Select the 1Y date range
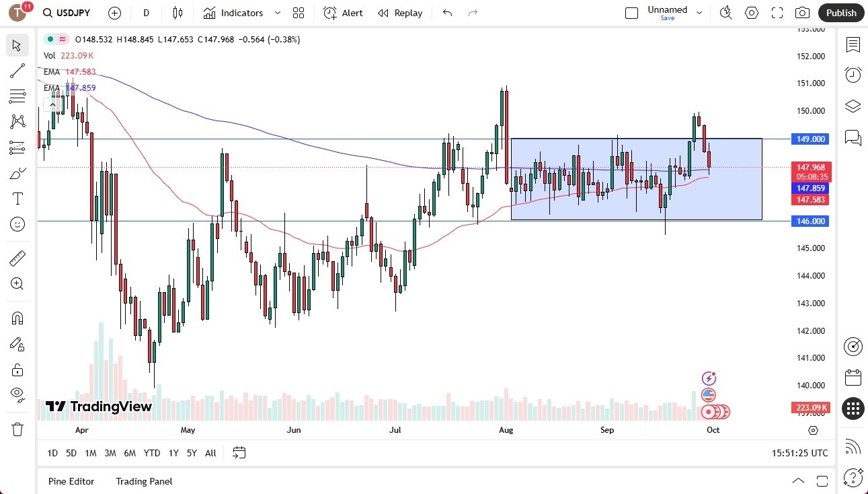Image resolution: width=868 pixels, height=494 pixels. click(x=173, y=453)
